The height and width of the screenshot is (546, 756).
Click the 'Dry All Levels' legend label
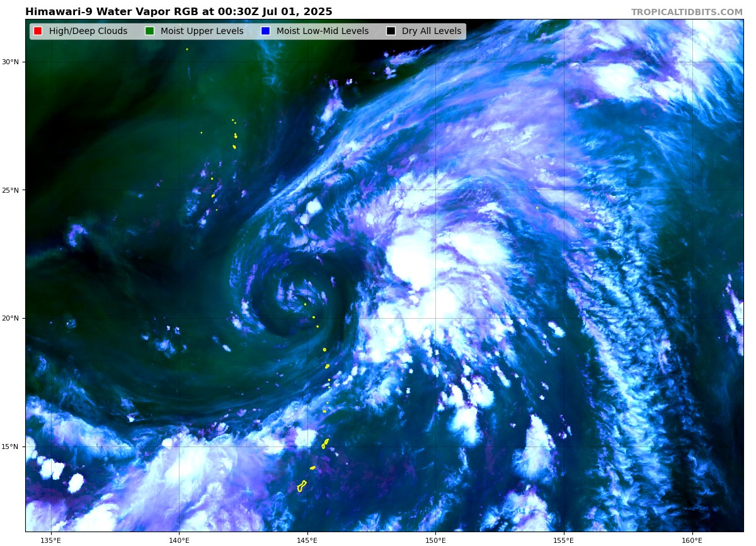point(432,31)
